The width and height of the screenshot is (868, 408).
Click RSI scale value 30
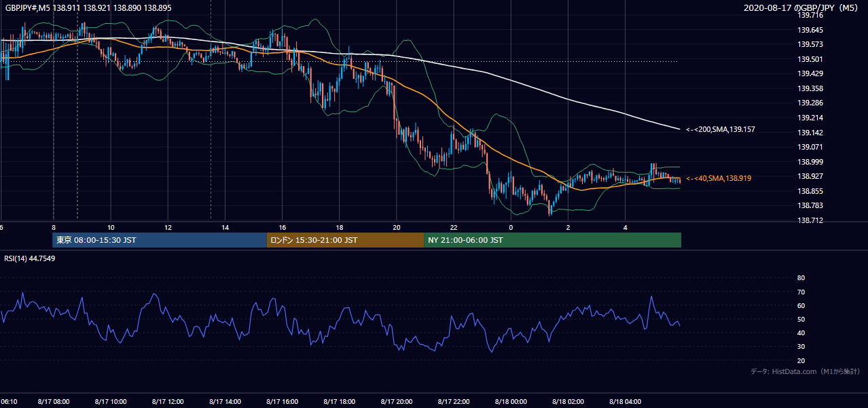(x=801, y=346)
